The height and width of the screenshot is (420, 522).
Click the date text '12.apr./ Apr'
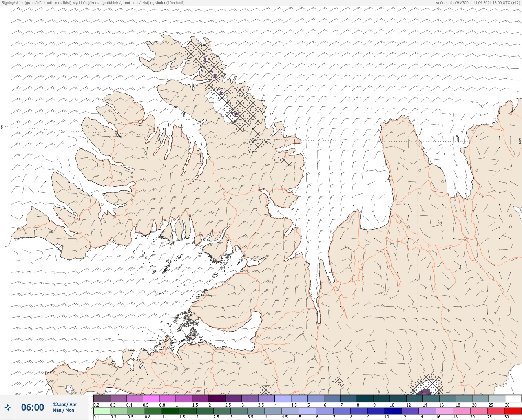[64, 405]
